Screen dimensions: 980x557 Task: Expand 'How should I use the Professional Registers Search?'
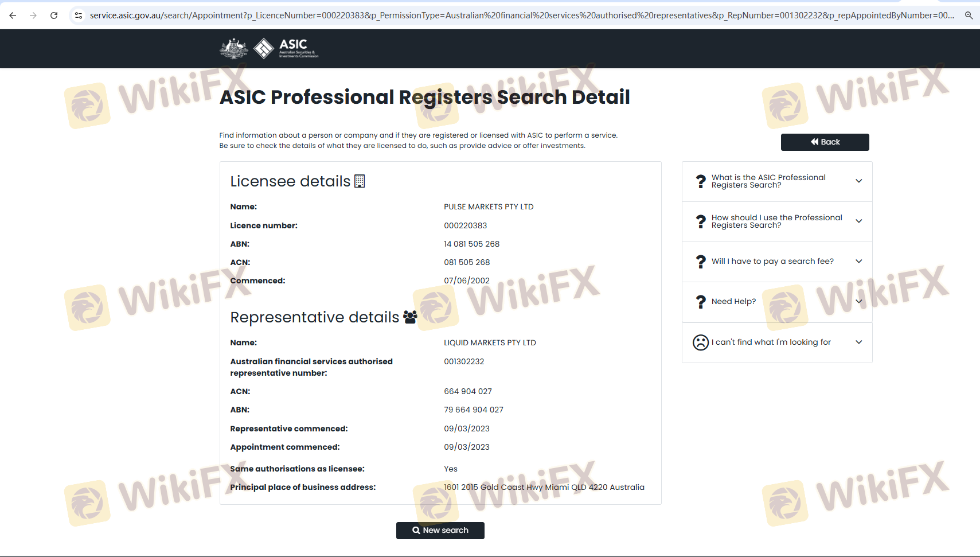(x=858, y=221)
